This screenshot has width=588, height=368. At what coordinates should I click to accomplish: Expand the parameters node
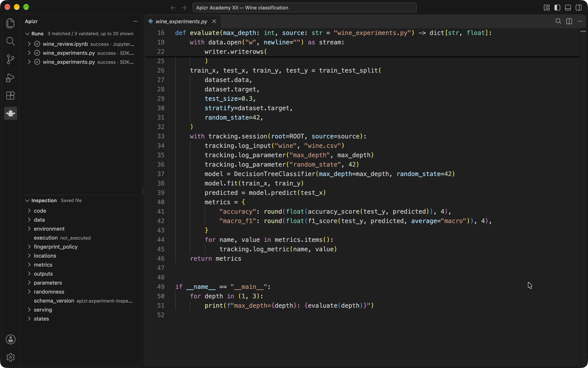[29, 283]
